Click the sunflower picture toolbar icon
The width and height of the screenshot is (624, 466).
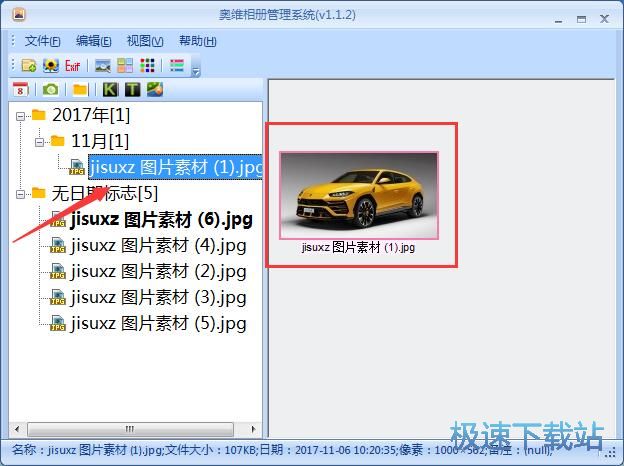coord(50,66)
